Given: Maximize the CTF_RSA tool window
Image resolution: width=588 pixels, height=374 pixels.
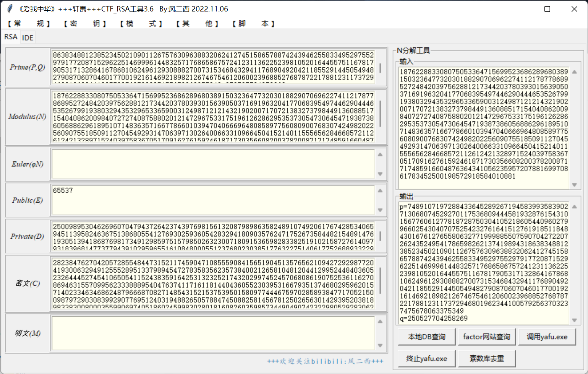Looking at the screenshot, I should tap(547, 9).
